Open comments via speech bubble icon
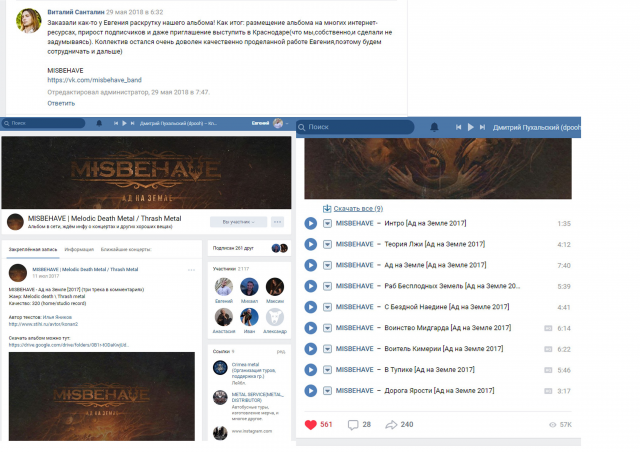This screenshot has height=452, width=640. 353,425
